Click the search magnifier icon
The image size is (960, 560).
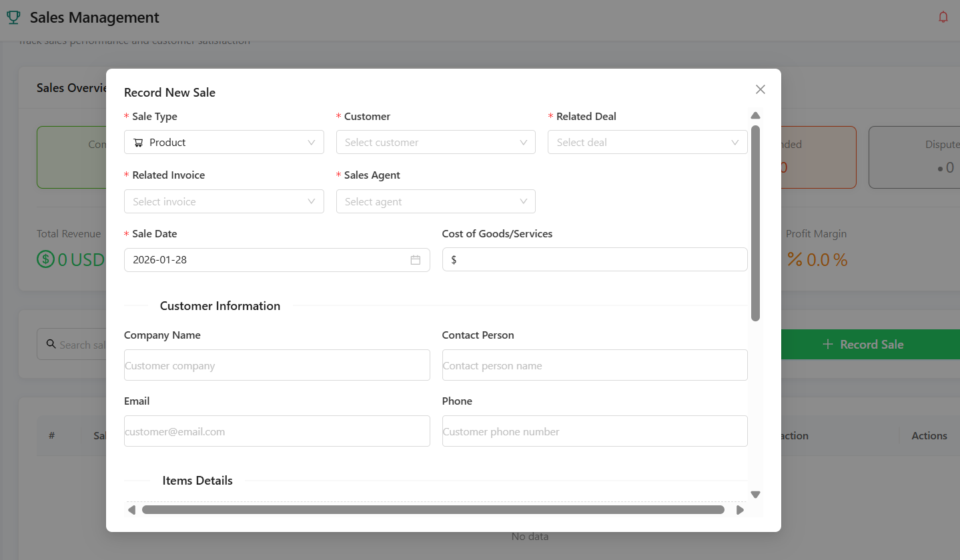pos(51,343)
